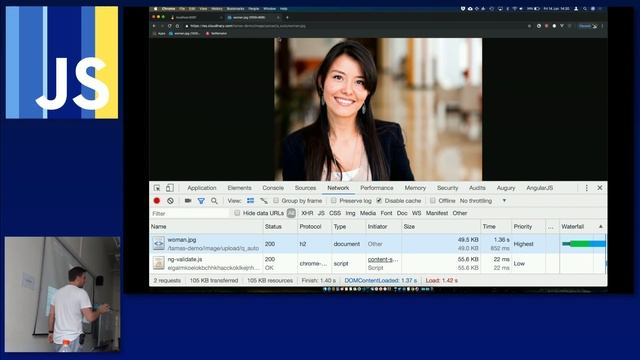Open the Memory tab

click(415, 188)
